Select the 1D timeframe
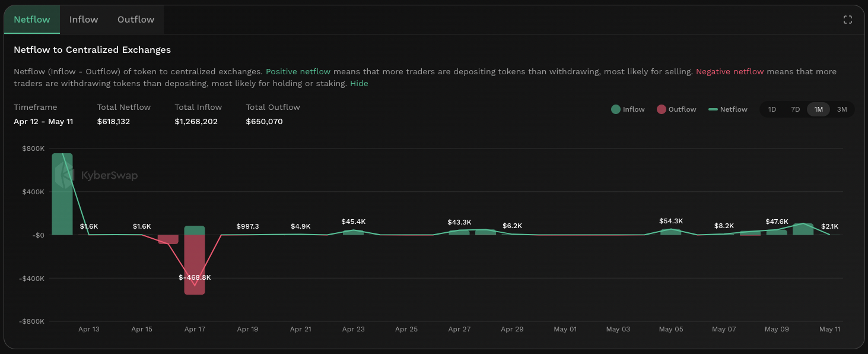The height and width of the screenshot is (354, 868). point(772,109)
